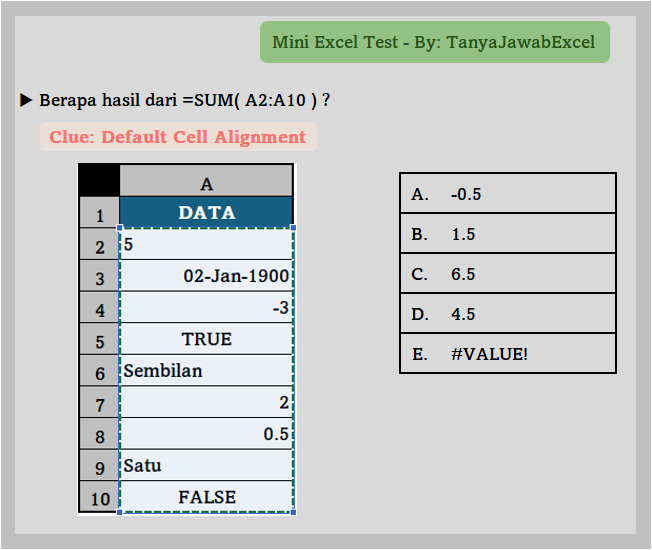This screenshot has height=550, width=652.
Task: Select answer option A, -0.5
Action: pos(508,193)
